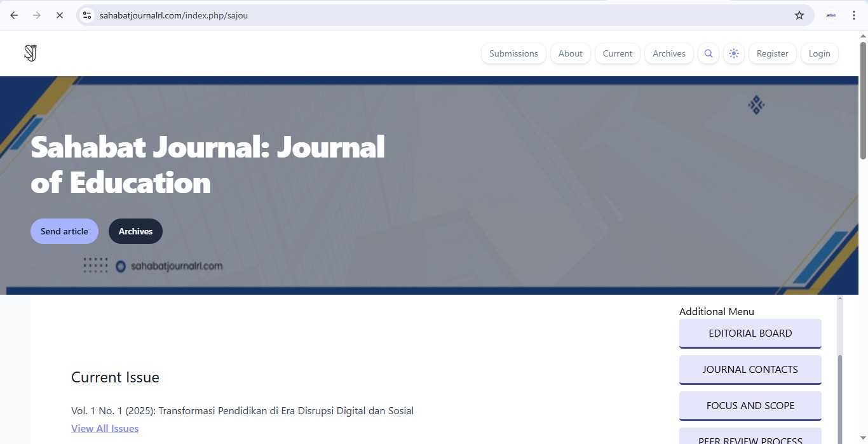Go to the Current issue page
Screen dimensions: 868x444
click(x=617, y=53)
